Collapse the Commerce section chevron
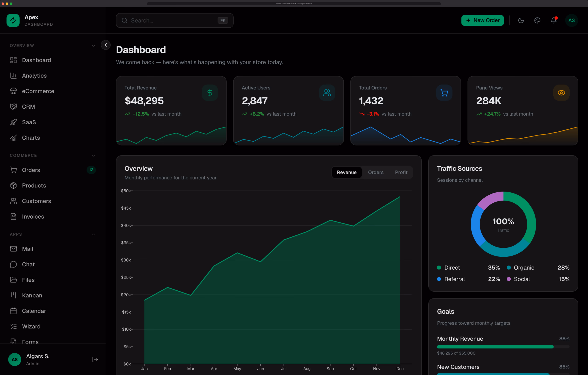 coord(93,156)
